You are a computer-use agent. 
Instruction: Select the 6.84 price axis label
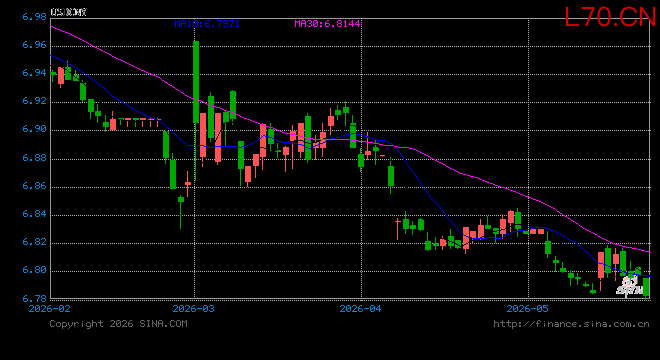pyautogui.click(x=35, y=214)
